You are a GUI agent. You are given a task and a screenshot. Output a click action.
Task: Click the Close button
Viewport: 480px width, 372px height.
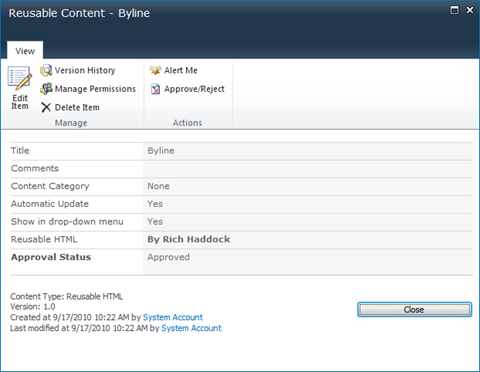(415, 310)
